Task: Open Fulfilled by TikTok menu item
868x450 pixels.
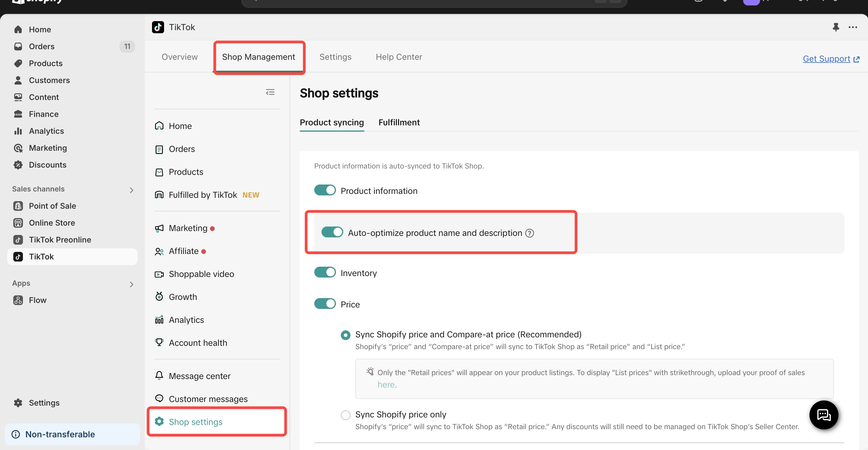Action: point(202,195)
